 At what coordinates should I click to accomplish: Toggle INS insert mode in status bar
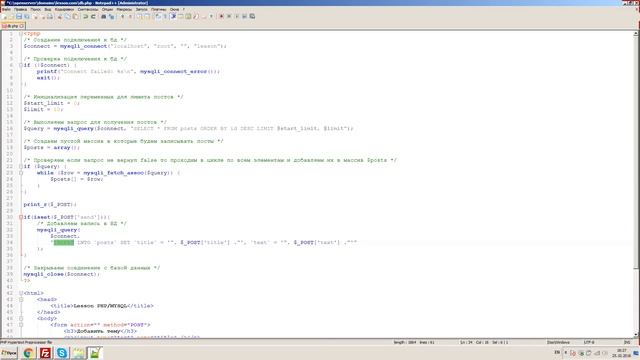(x=627, y=342)
